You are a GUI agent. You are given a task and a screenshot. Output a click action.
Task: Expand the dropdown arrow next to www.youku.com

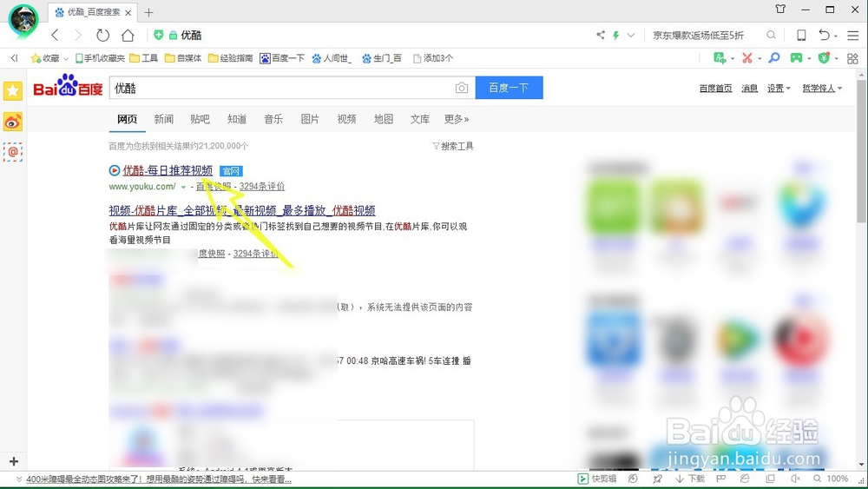coord(183,188)
